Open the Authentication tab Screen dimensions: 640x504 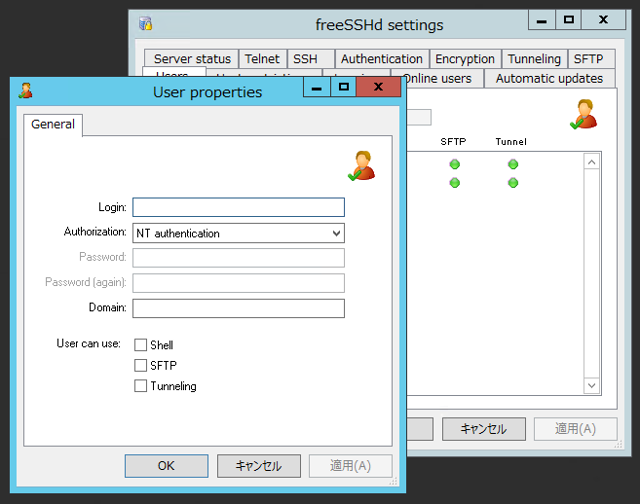click(382, 59)
